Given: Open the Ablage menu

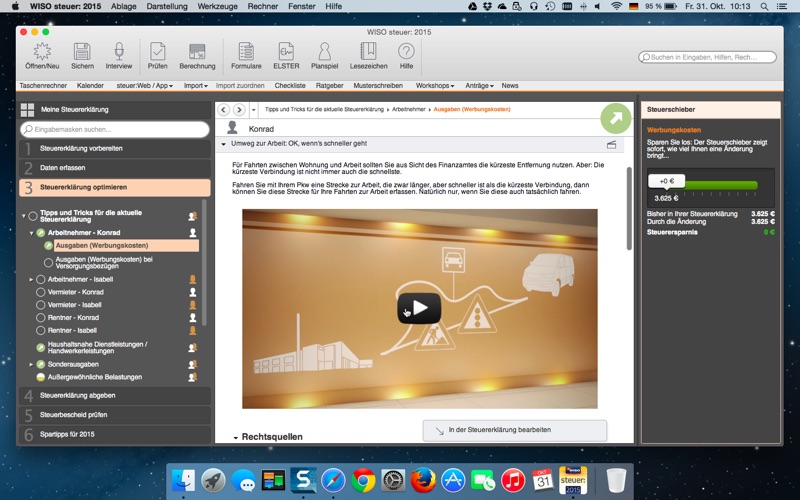Looking at the screenshot, I should [x=123, y=6].
